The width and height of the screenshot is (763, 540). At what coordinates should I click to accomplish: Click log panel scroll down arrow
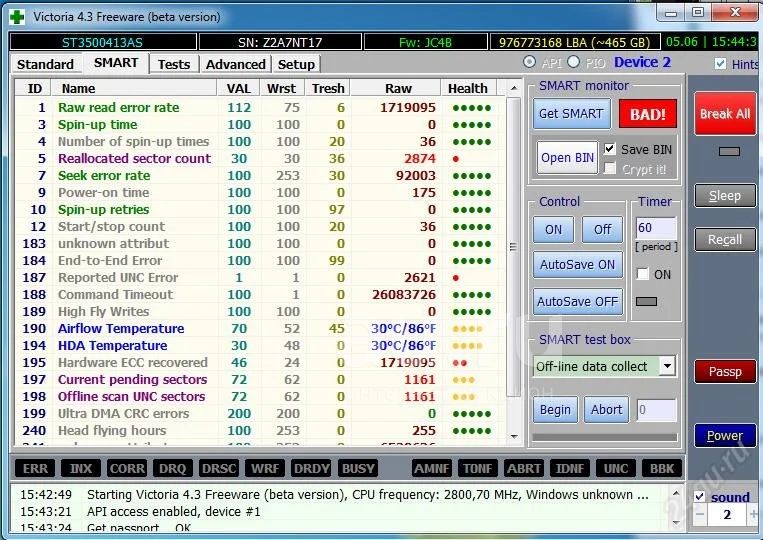pos(676,523)
